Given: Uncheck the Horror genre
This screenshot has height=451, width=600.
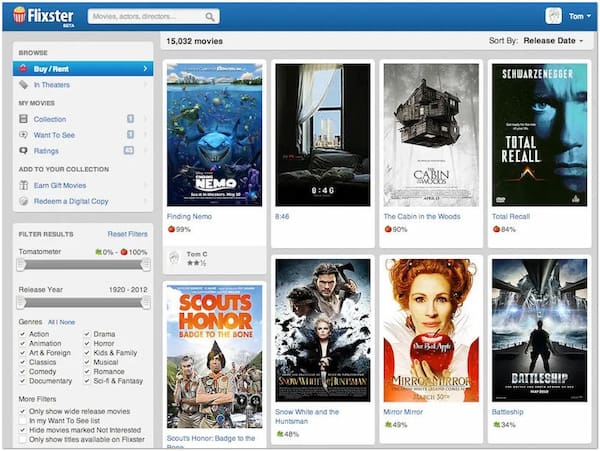Looking at the screenshot, I should 87,344.
